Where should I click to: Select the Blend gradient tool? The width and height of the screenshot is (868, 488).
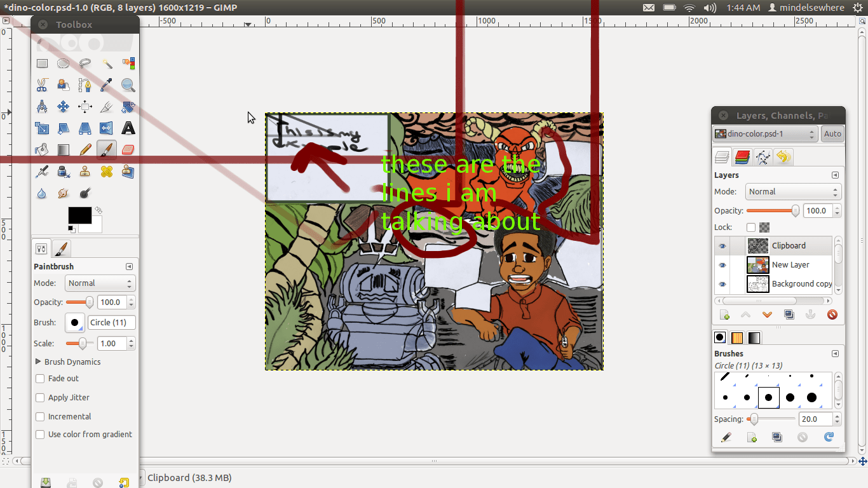click(64, 150)
